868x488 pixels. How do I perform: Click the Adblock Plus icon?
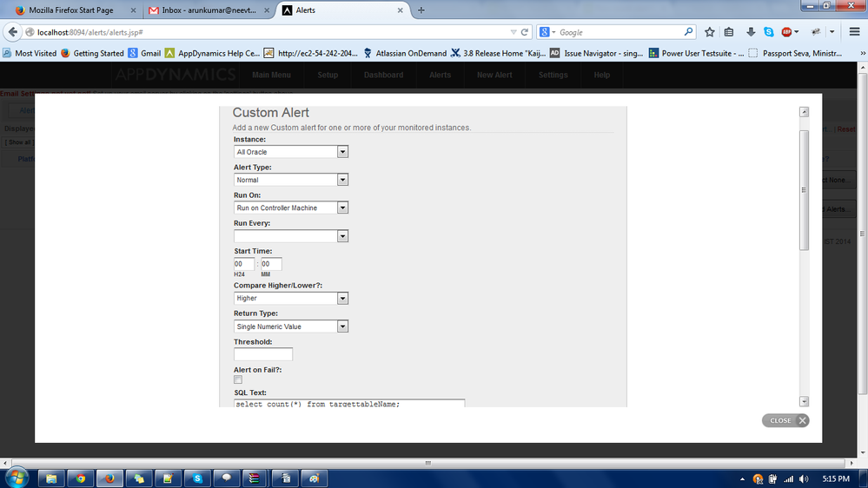point(787,32)
